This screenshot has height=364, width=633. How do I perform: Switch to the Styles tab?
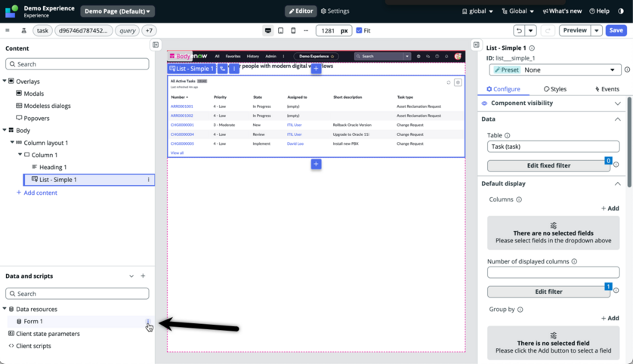[555, 89]
